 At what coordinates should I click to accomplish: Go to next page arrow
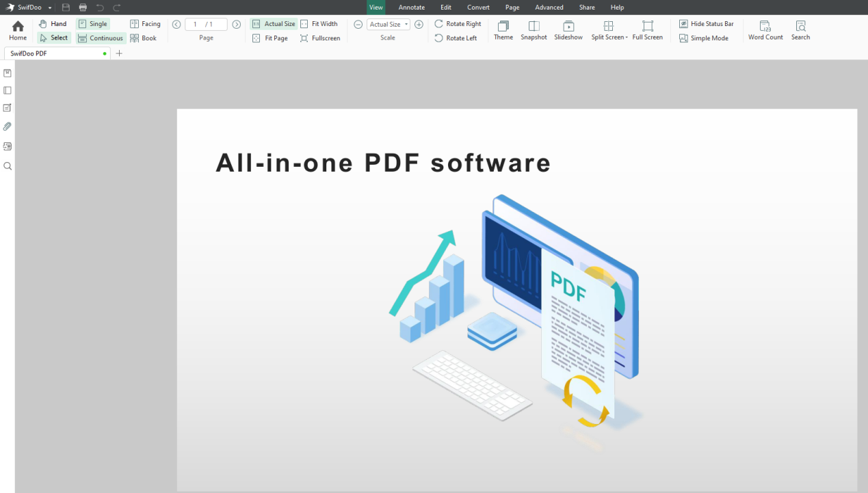click(237, 25)
